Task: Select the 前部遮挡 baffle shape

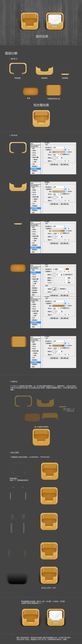Action: tap(44, 71)
